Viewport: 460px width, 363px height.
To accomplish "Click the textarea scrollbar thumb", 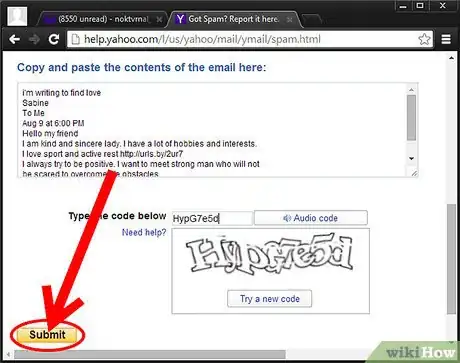I will tap(411, 117).
